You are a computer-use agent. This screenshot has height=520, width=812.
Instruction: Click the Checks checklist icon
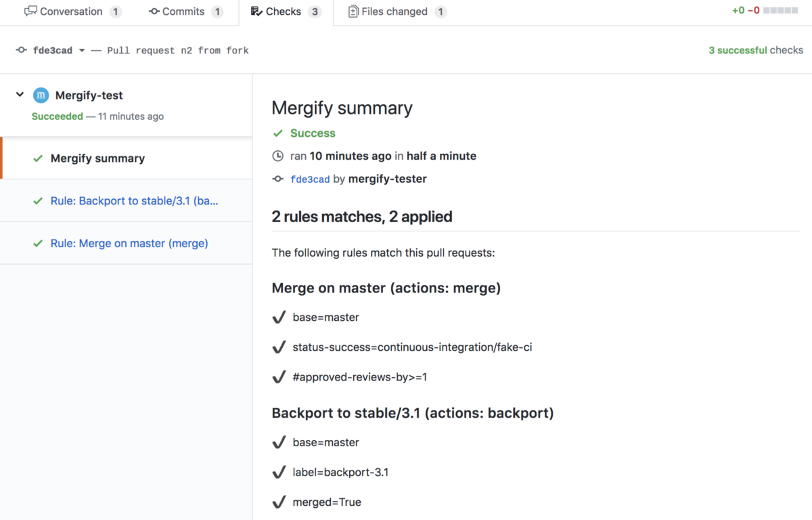coord(259,11)
